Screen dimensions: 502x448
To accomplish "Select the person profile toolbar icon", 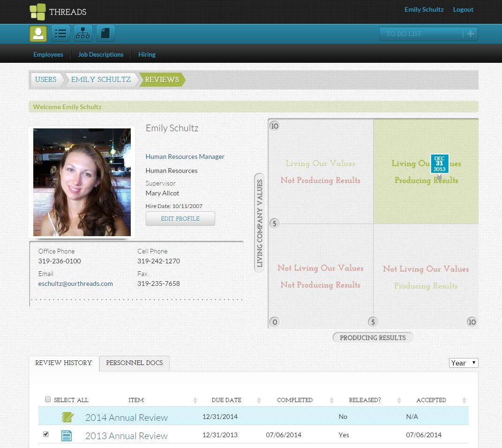I will [x=38, y=34].
